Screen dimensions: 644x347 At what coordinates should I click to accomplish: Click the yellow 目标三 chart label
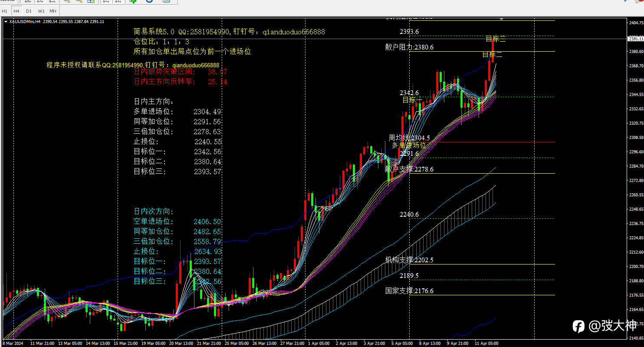point(496,39)
